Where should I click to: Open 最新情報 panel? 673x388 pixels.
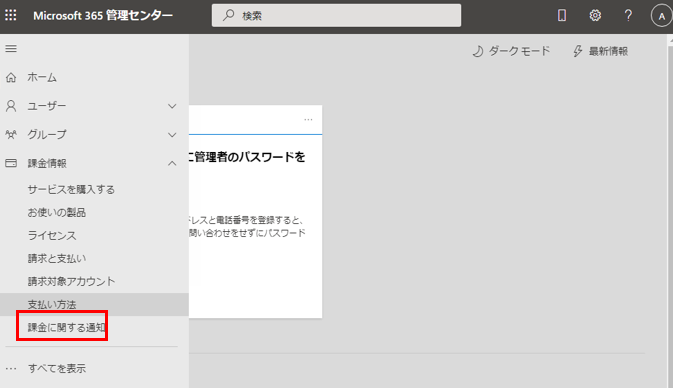[608, 51]
